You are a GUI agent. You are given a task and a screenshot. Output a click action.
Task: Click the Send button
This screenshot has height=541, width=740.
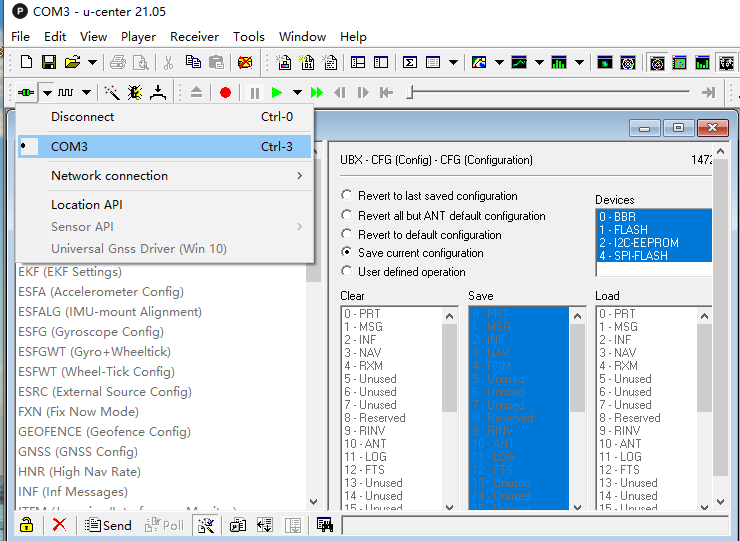click(x=108, y=525)
